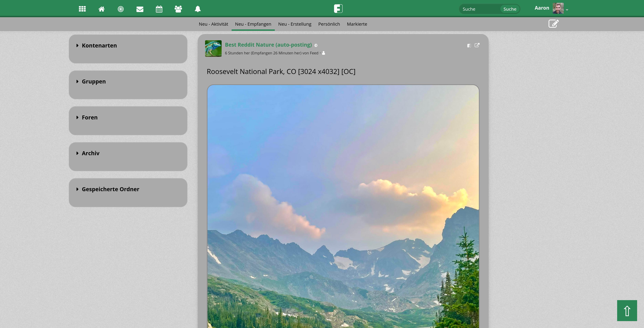The height and width of the screenshot is (328, 644).
Task: Switch to Neu - Erstellung tab
Action: (x=294, y=24)
